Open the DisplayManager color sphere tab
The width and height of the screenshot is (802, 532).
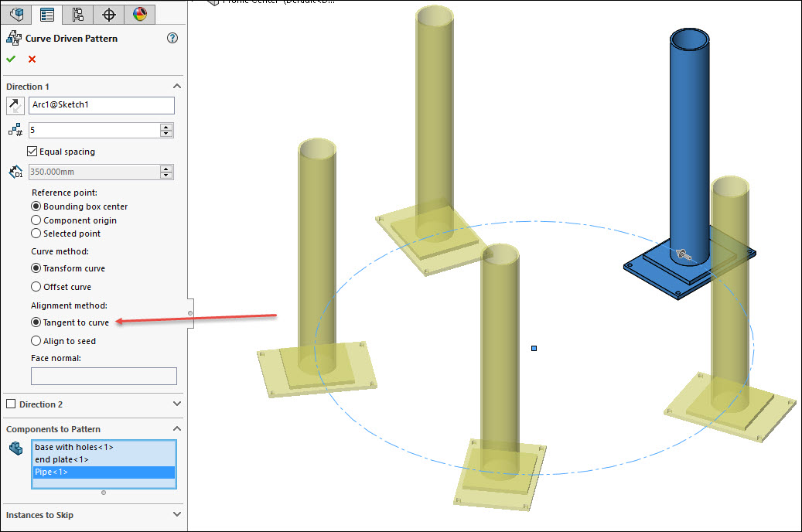tap(140, 15)
